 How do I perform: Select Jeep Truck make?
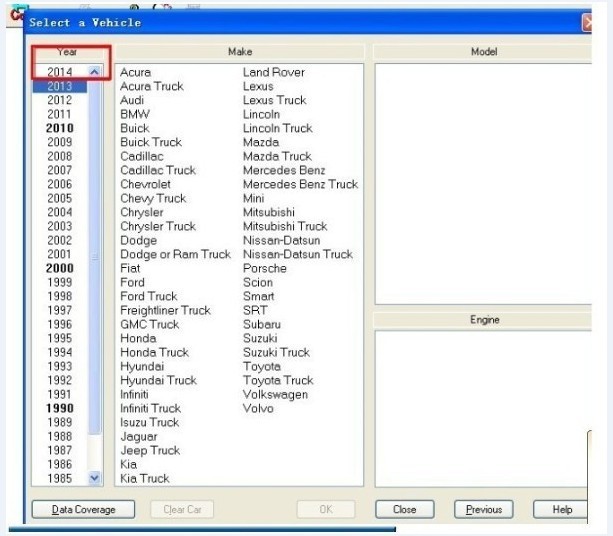(151, 450)
